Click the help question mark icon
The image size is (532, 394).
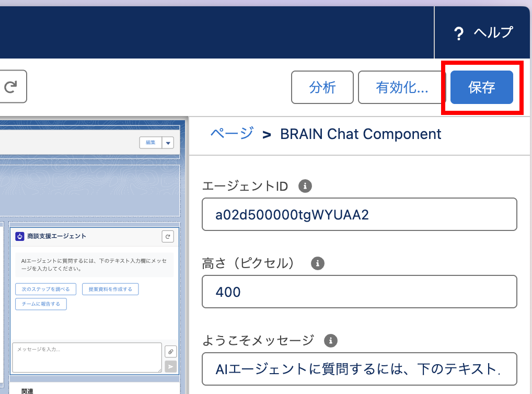458,34
